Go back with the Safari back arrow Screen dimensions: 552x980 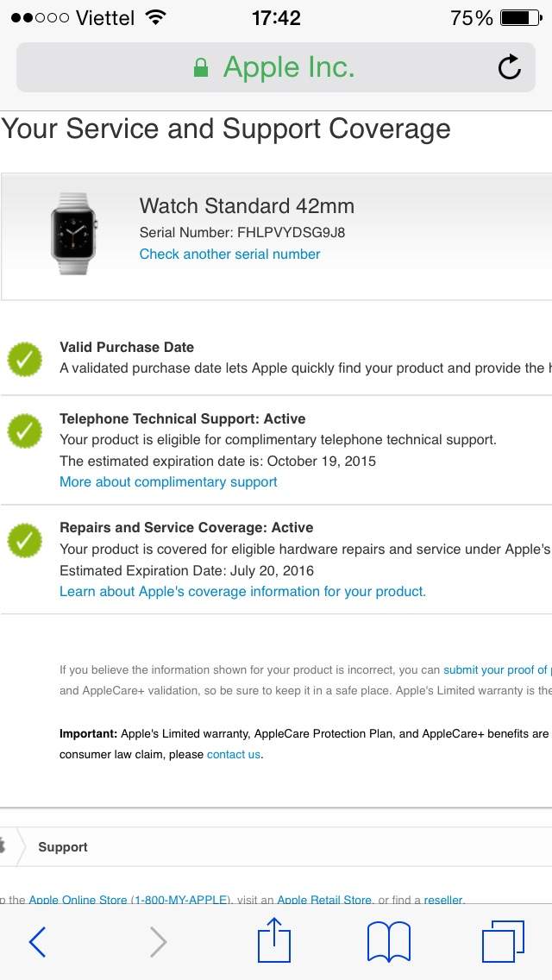click(x=37, y=941)
